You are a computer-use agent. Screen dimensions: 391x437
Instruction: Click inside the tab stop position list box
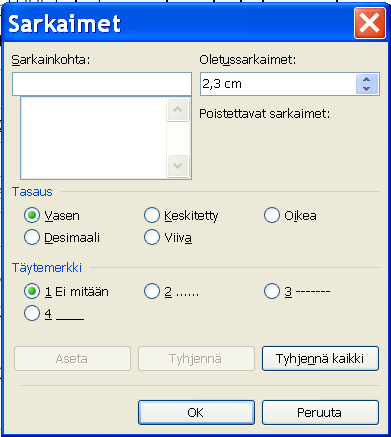(94, 138)
